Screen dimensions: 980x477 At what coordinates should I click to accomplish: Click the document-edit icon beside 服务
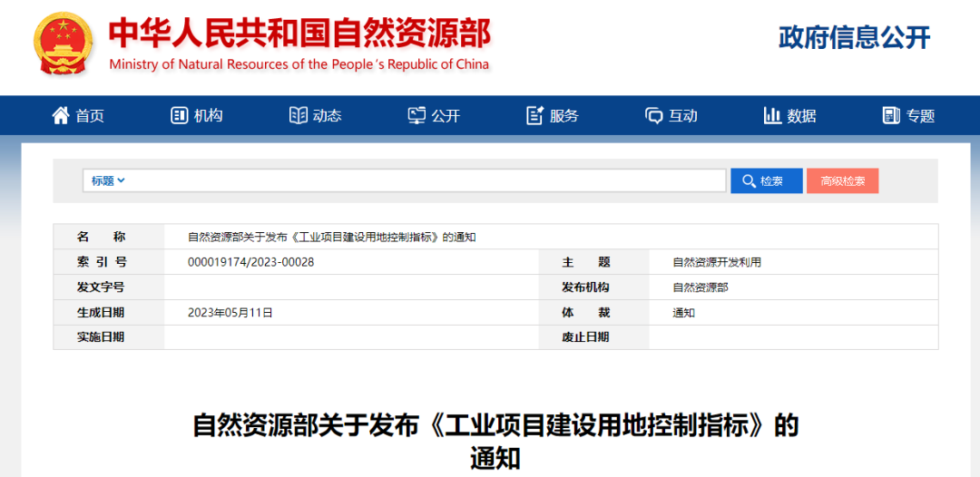coord(535,115)
